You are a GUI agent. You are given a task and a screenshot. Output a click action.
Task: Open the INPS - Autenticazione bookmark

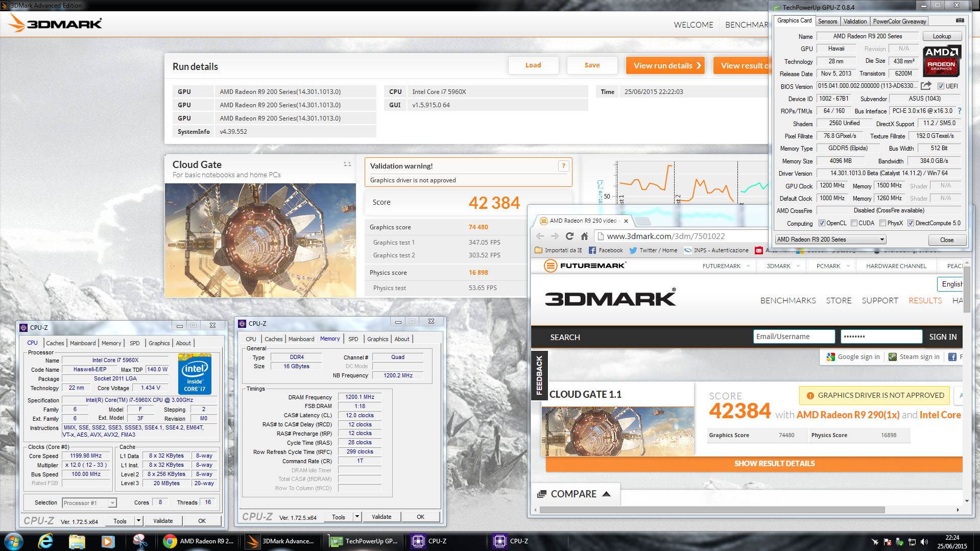click(x=716, y=250)
